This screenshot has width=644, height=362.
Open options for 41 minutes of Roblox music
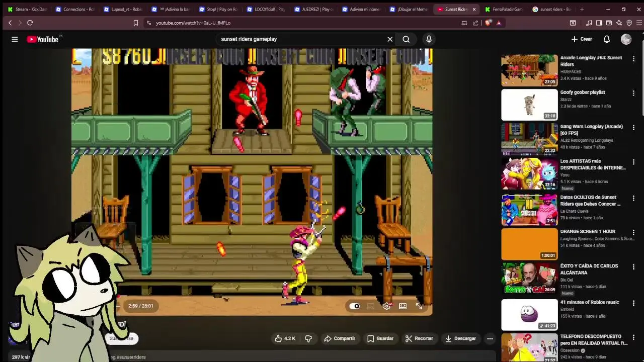click(x=633, y=303)
